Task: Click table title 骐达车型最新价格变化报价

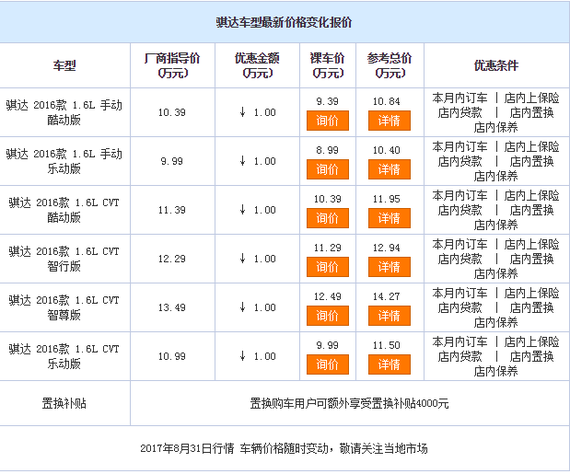Action: (284, 23)
